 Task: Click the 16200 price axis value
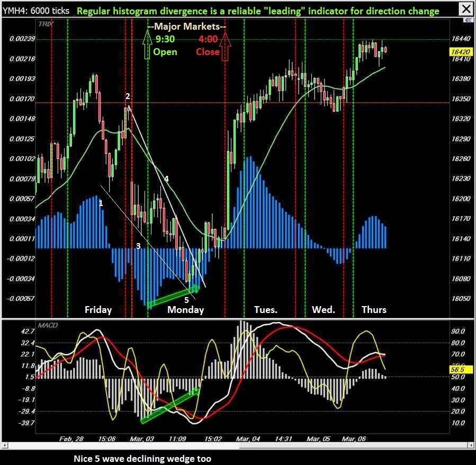(x=461, y=199)
